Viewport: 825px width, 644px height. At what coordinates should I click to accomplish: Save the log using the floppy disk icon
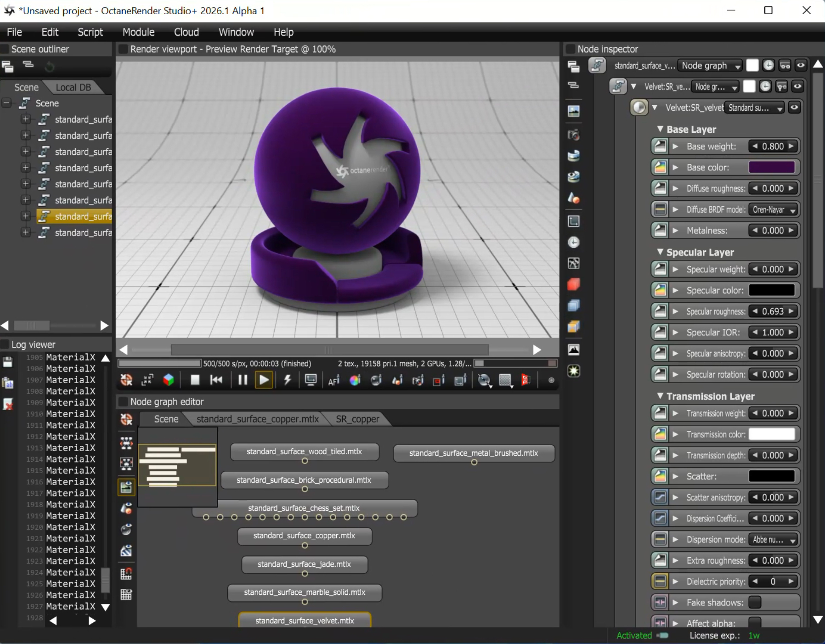8,362
